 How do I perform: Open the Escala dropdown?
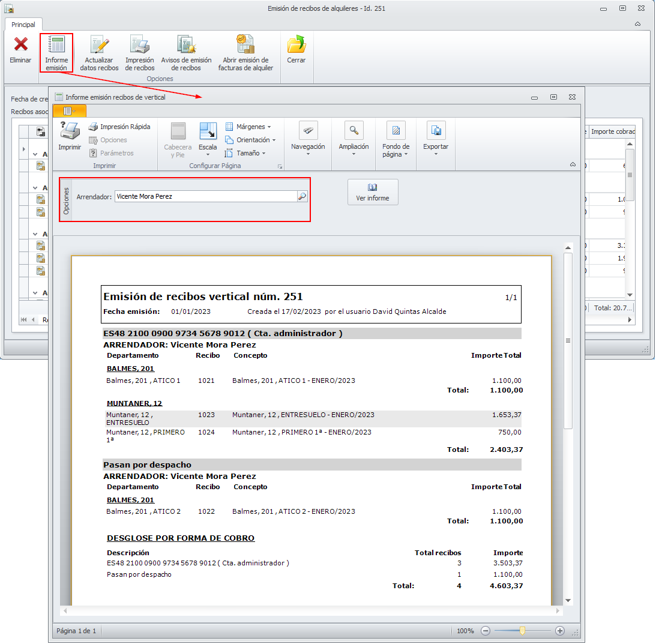pyautogui.click(x=208, y=139)
